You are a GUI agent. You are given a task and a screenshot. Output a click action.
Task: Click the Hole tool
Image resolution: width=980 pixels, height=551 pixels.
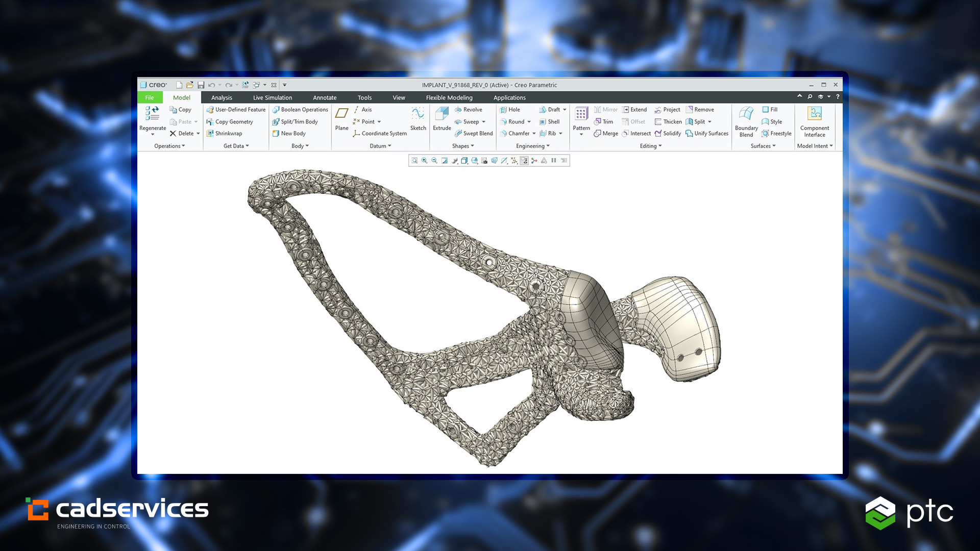[x=510, y=110]
